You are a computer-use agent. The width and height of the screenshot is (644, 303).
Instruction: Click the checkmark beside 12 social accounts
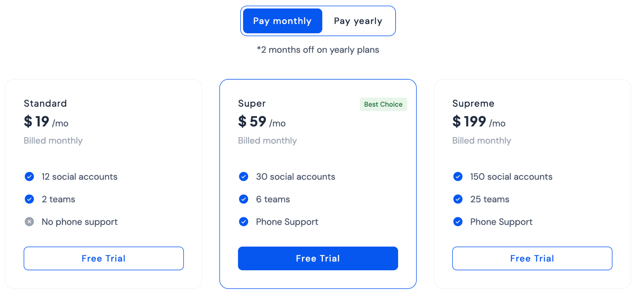click(x=29, y=177)
